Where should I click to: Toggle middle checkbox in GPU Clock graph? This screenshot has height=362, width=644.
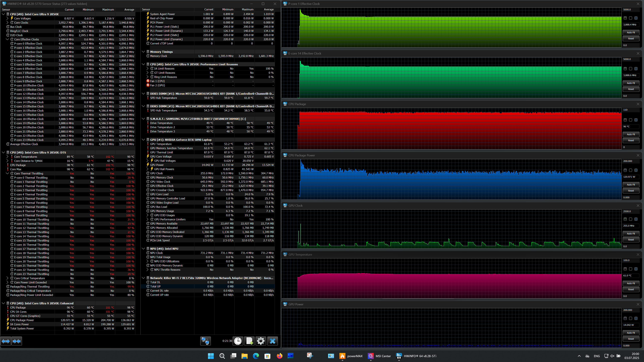pos(631,219)
